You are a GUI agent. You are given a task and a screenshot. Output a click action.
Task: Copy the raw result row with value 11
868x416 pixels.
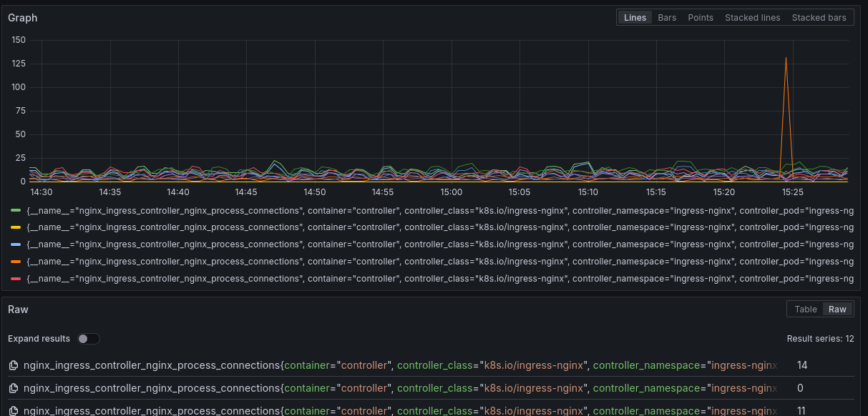[x=13, y=411]
